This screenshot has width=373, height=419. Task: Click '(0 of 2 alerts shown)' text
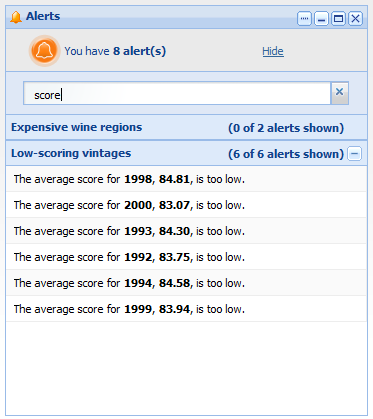point(286,128)
